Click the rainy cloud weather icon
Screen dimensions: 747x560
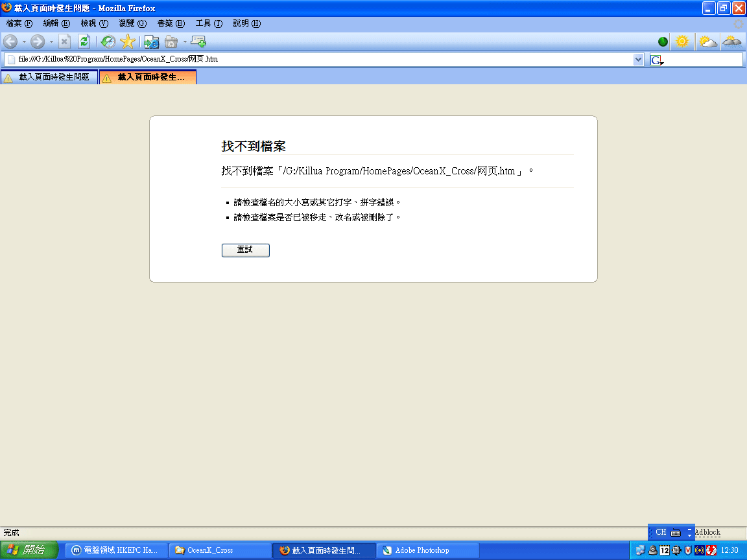(732, 42)
